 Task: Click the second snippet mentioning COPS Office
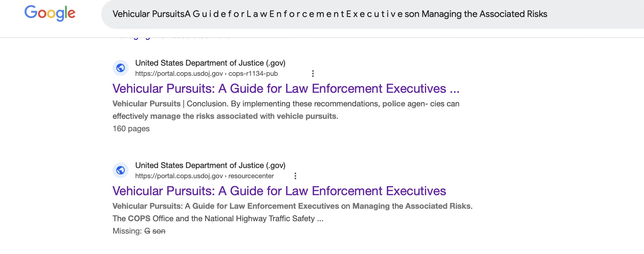point(293,212)
